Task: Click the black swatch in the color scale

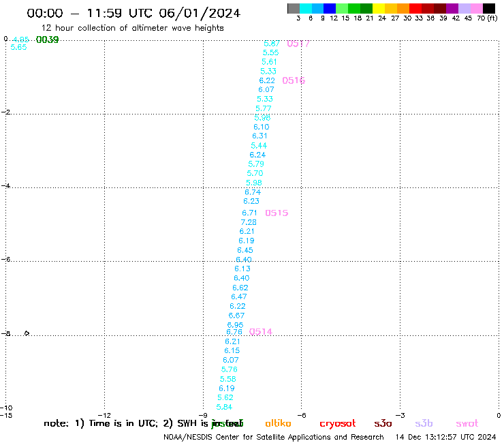Action: coord(489,8)
